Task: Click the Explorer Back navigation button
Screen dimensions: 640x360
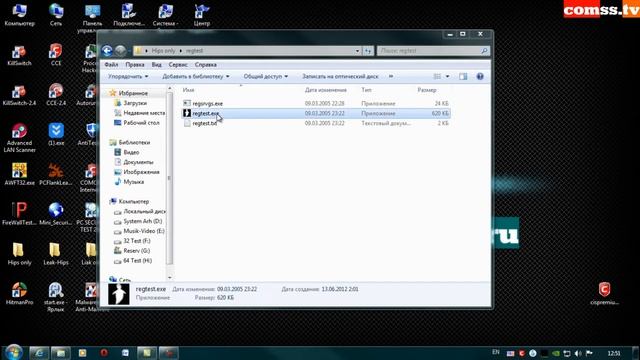Action: click(107, 51)
